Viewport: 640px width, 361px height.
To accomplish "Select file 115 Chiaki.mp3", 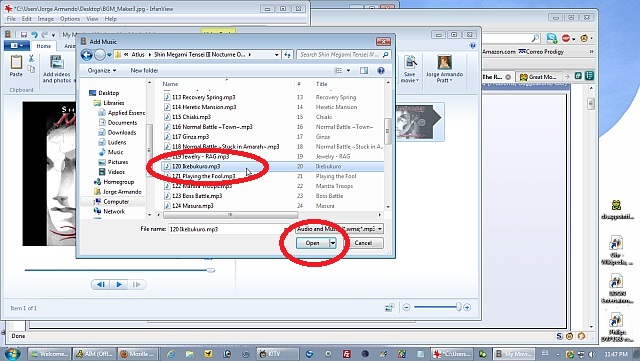I will [187, 117].
